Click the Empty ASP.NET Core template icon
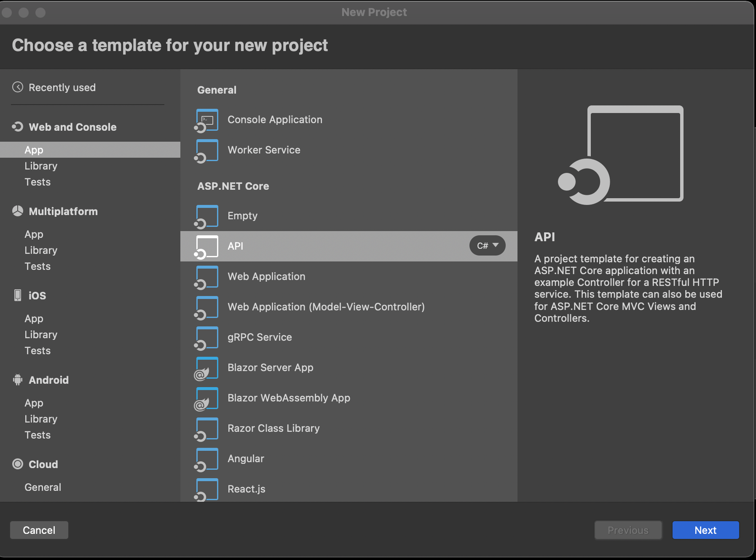The height and width of the screenshot is (560, 756). point(206,216)
